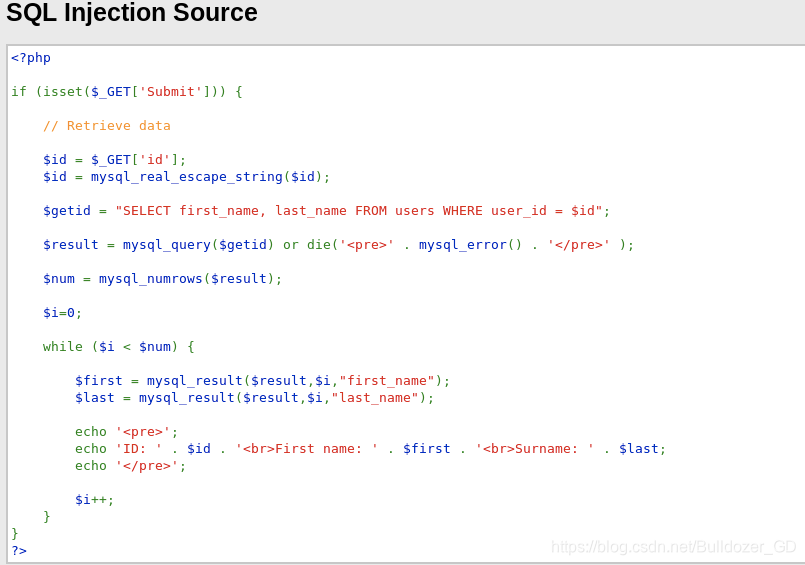
Task: Click the 'SQL Injection Source' heading
Action: point(132,12)
